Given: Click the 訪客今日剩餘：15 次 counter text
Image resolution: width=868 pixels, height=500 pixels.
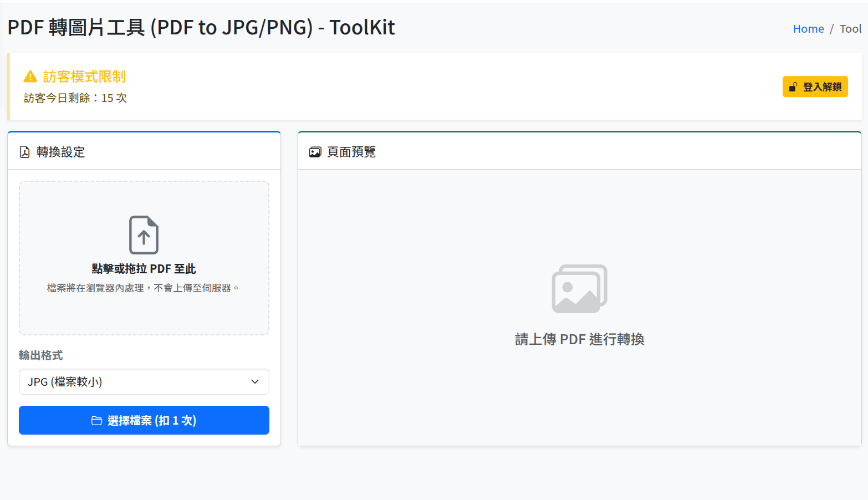Looking at the screenshot, I should (75, 98).
